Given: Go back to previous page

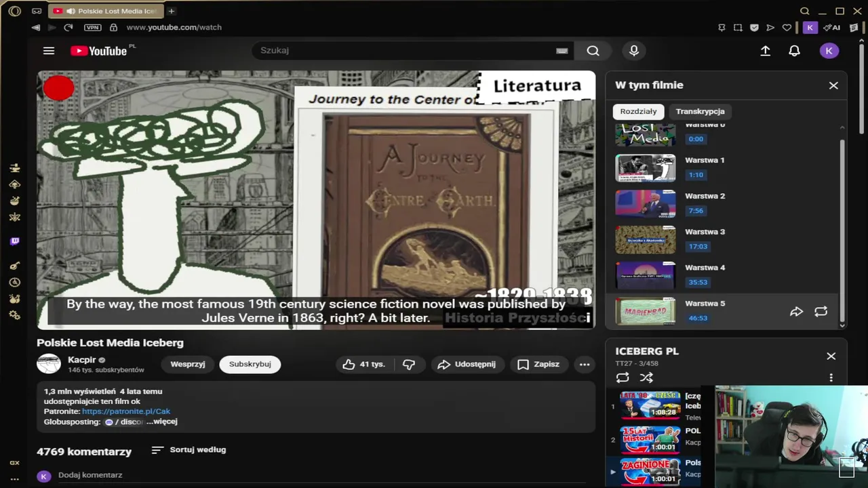Looking at the screenshot, I should [35, 27].
